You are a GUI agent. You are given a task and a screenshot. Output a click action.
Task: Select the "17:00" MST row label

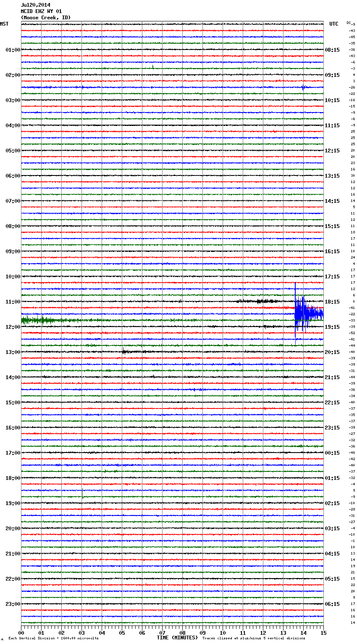click(x=13, y=453)
